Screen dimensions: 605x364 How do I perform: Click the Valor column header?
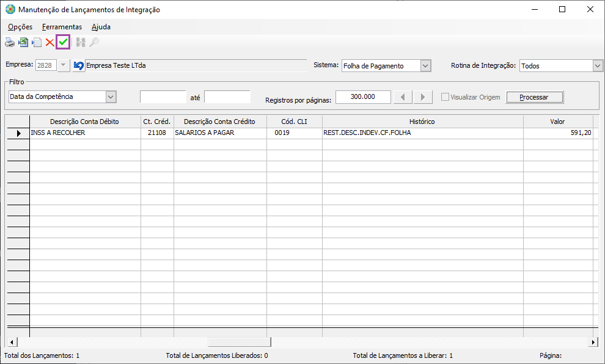click(x=557, y=122)
